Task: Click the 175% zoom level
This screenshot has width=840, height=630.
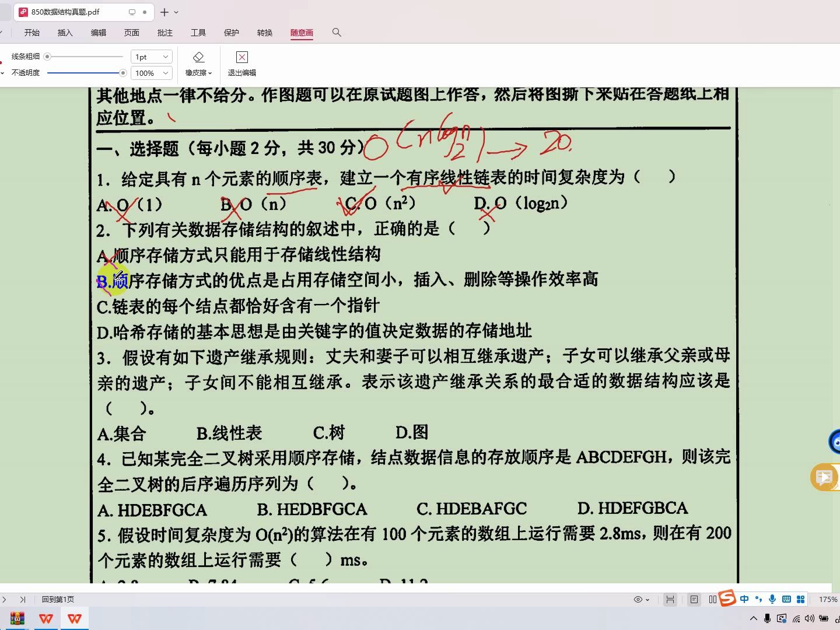Action: click(828, 600)
